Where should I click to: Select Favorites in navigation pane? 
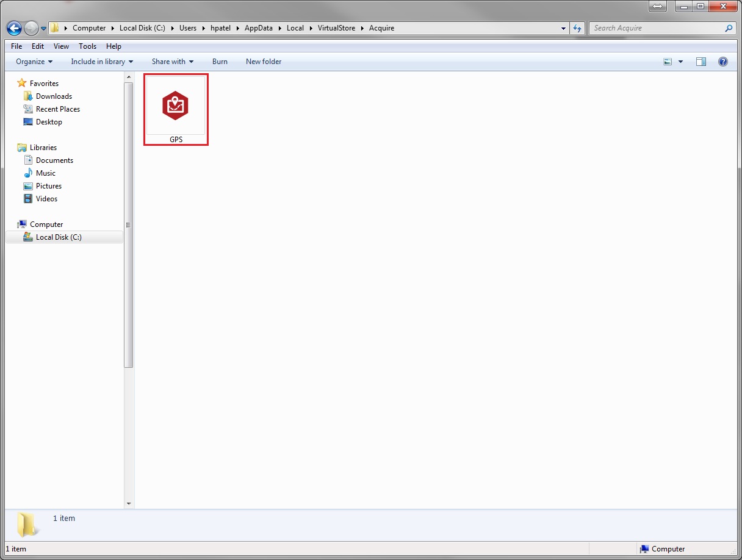click(x=44, y=84)
